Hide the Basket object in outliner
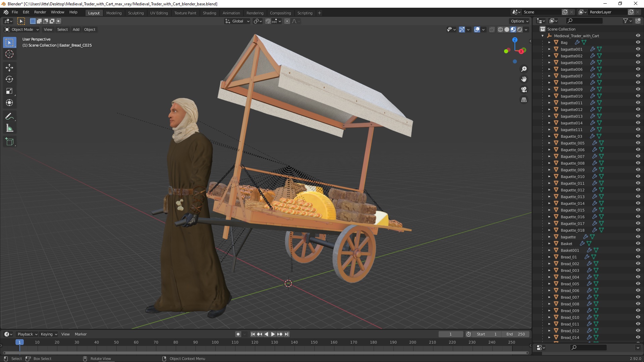644x362 pixels. 638,243
